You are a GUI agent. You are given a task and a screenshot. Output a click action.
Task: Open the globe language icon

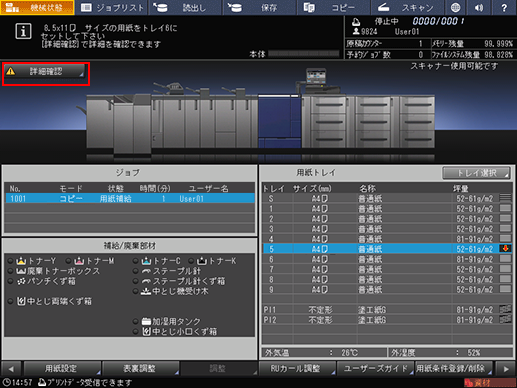[455, 7]
